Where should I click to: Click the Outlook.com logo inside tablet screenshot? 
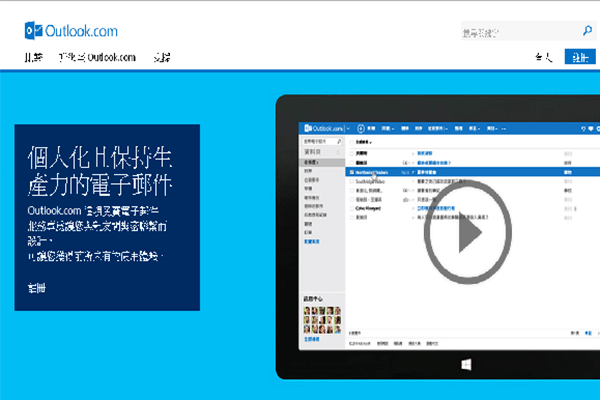point(323,129)
